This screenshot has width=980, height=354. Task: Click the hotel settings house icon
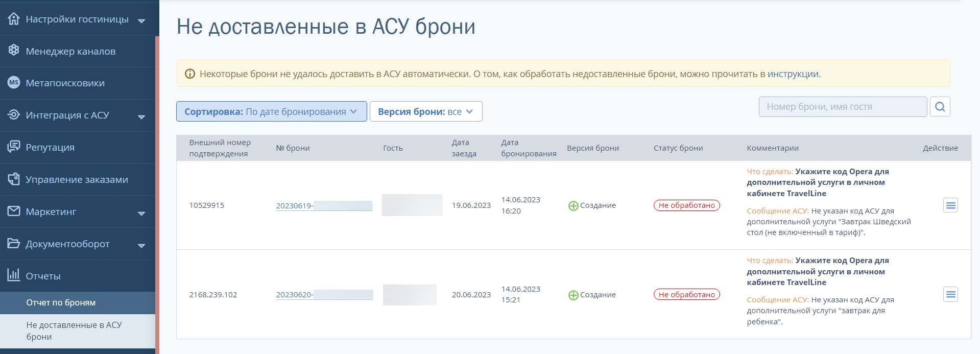click(x=14, y=19)
